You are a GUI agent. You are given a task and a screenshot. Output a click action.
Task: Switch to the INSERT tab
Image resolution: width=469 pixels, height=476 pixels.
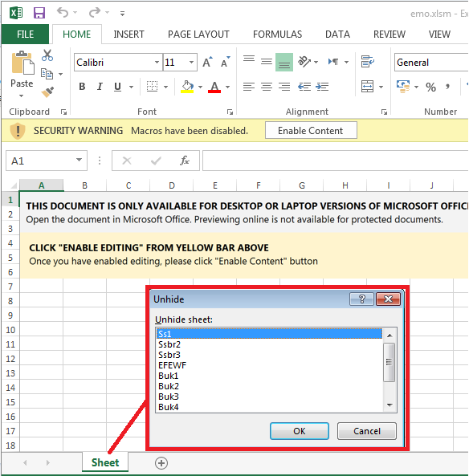[128, 35]
